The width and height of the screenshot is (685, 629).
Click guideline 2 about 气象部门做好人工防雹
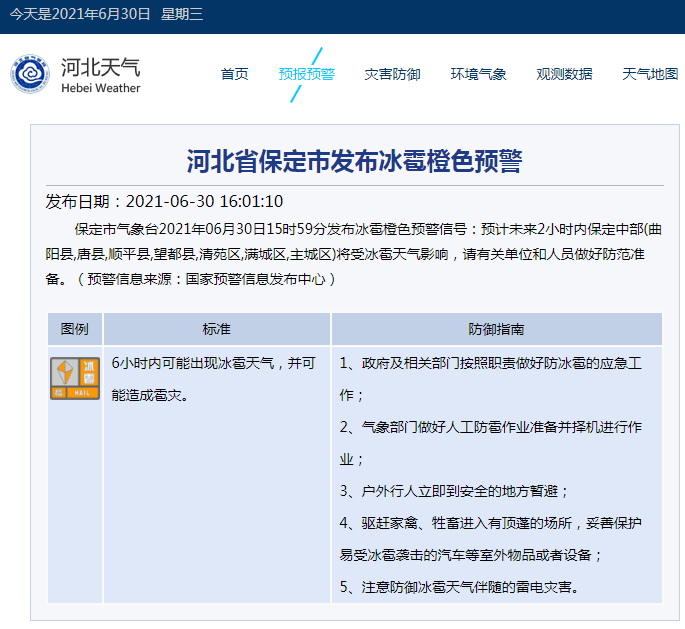[x=491, y=443]
